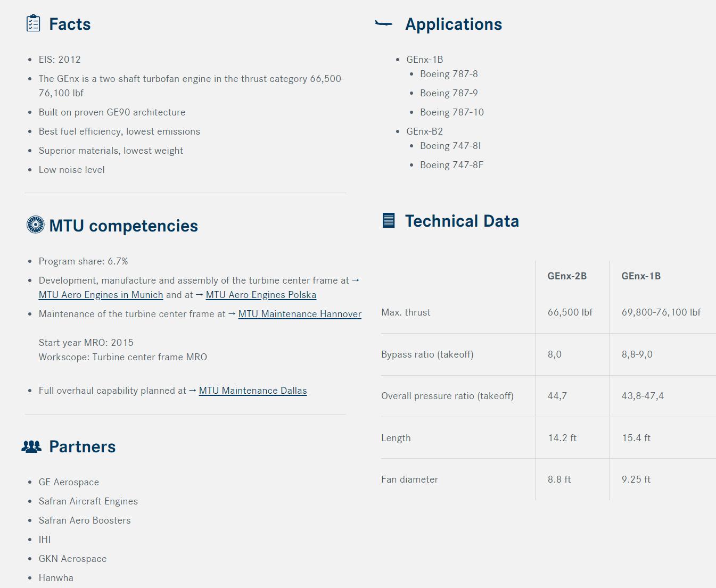This screenshot has width=716, height=588.
Task: Click the Facts heading
Action: pyautogui.click(x=70, y=24)
